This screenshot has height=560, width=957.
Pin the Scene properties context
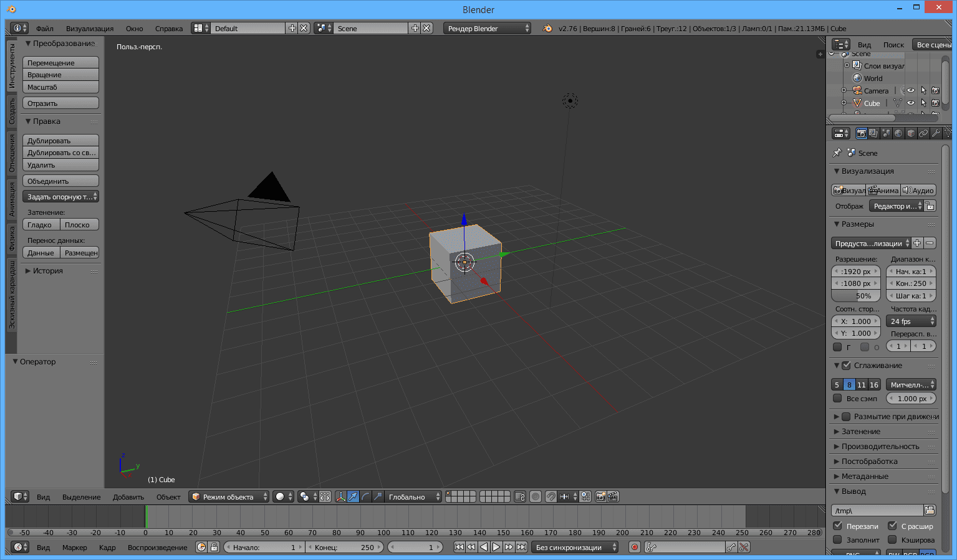click(837, 153)
